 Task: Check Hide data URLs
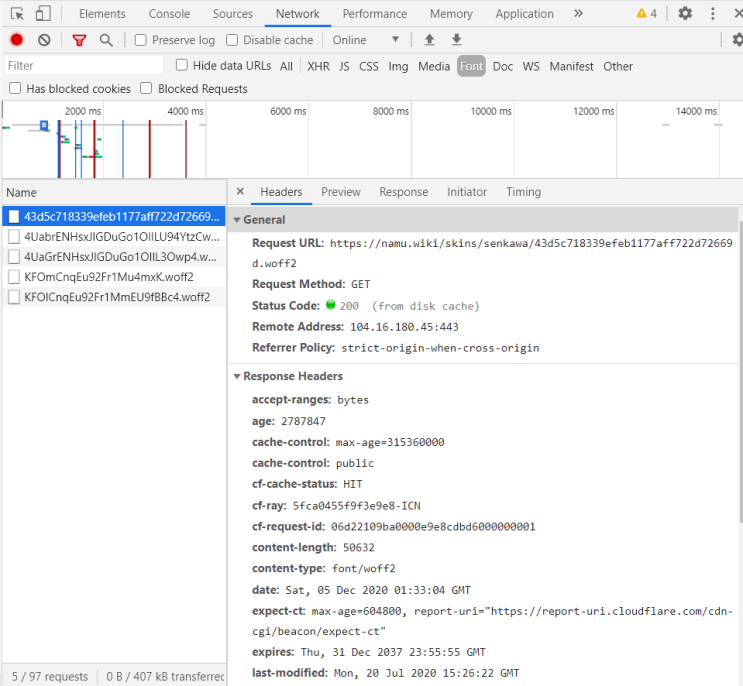click(x=181, y=65)
